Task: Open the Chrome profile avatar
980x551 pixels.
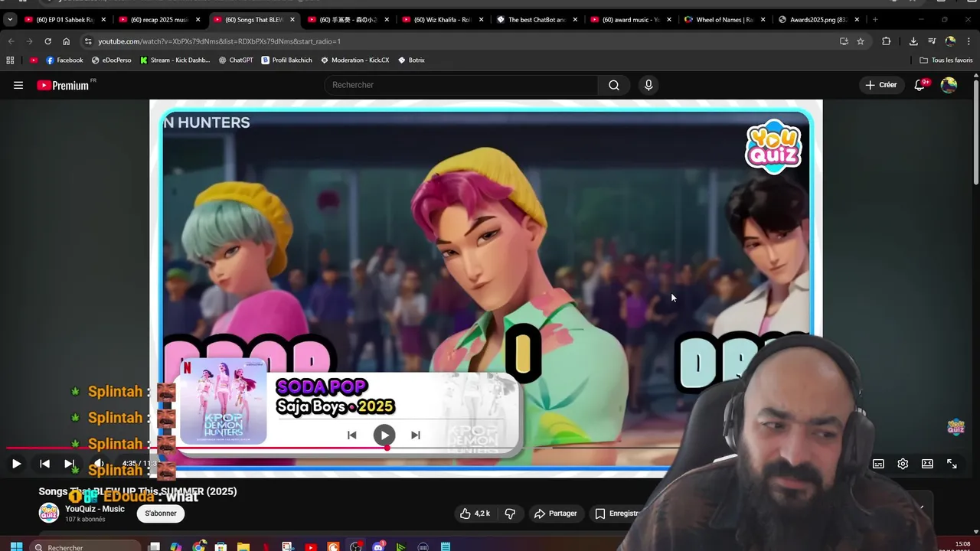Action: click(x=950, y=41)
